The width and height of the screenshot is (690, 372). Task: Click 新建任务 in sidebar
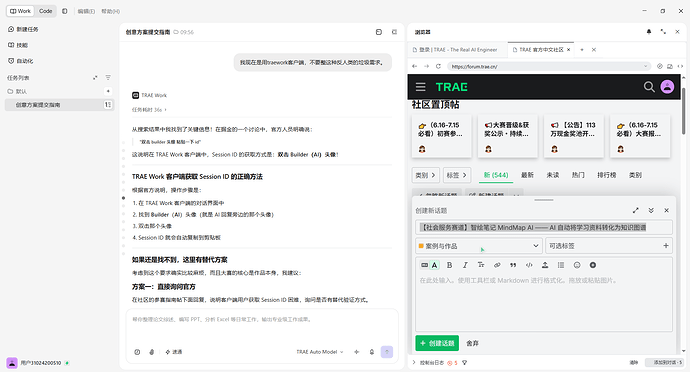pyautogui.click(x=24, y=29)
